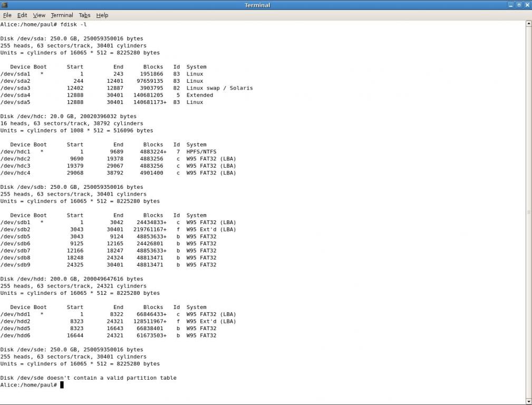Open the Terminal menu
This screenshot has width=532, height=405.
point(62,15)
